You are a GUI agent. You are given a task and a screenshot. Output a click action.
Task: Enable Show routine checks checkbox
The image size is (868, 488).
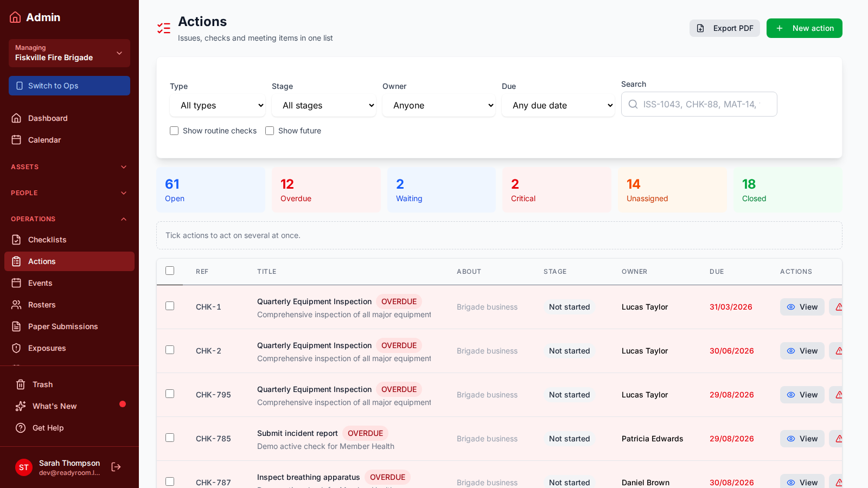pyautogui.click(x=174, y=131)
